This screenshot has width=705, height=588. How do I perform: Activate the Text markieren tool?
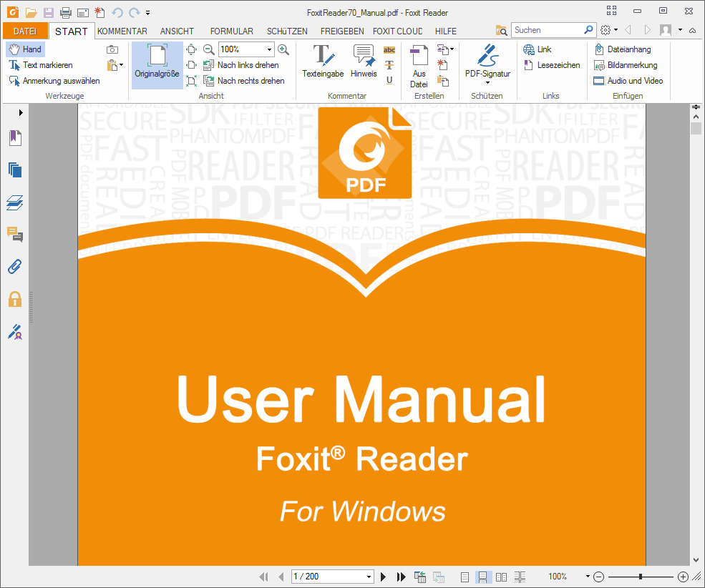pyautogui.click(x=41, y=65)
